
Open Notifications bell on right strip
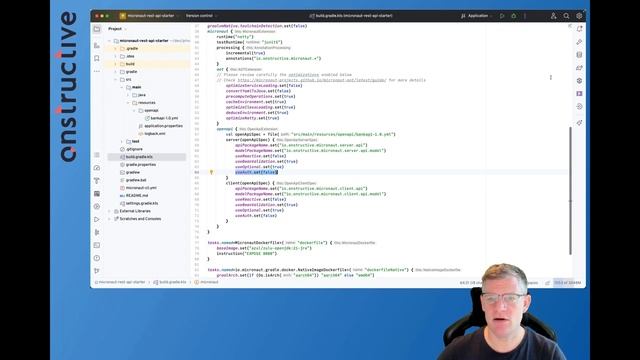(x=579, y=29)
